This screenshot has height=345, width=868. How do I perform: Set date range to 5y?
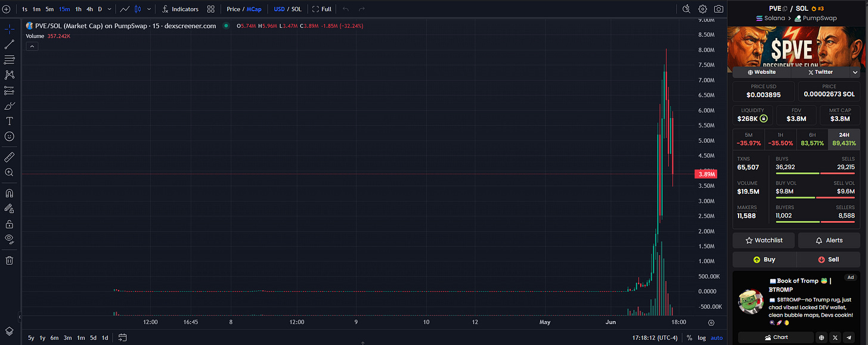pos(31,338)
